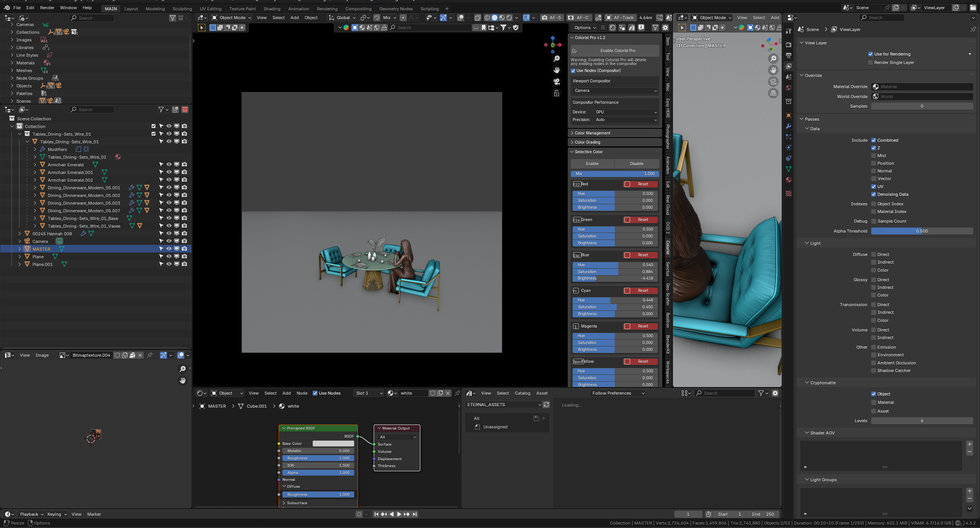The height and width of the screenshot is (528, 980).
Task: Refresh the ETERNAL_ASSETS asset library
Action: 546,405
